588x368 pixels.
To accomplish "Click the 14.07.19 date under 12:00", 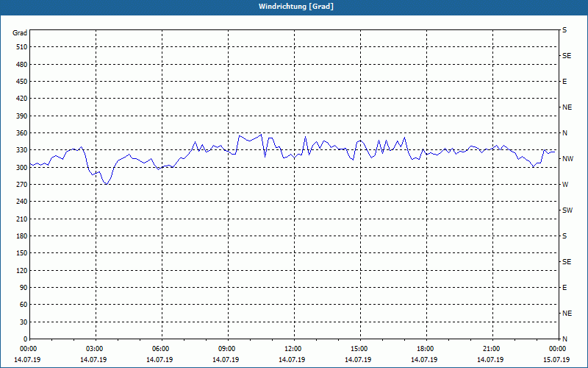I will 292,360.
